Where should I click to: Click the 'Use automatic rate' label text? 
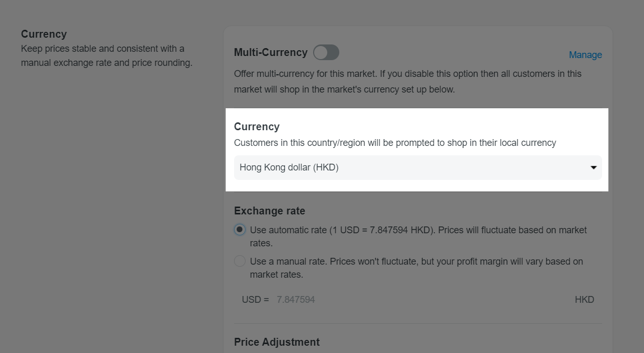click(288, 230)
